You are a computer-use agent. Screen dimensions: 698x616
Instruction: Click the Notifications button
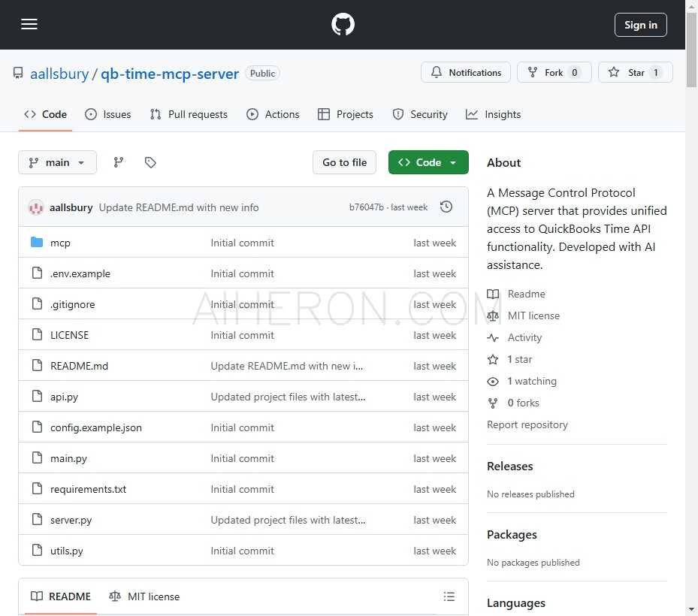pyautogui.click(x=466, y=73)
